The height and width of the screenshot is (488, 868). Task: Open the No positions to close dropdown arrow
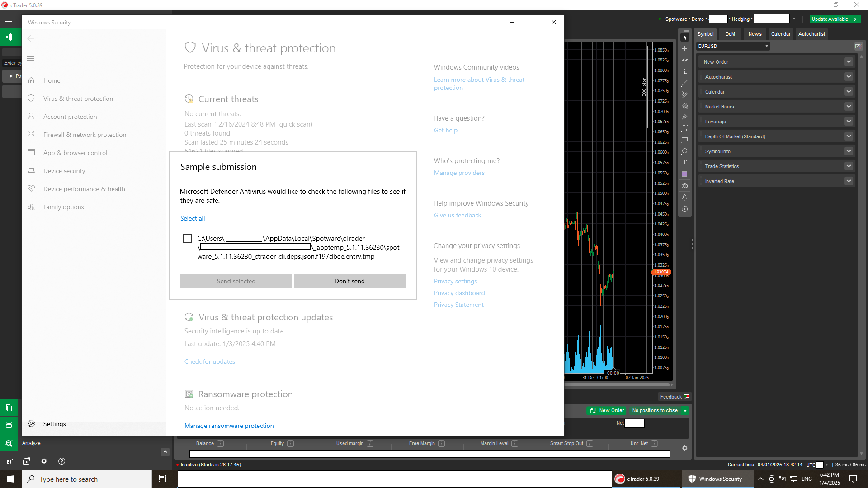pyautogui.click(x=685, y=411)
